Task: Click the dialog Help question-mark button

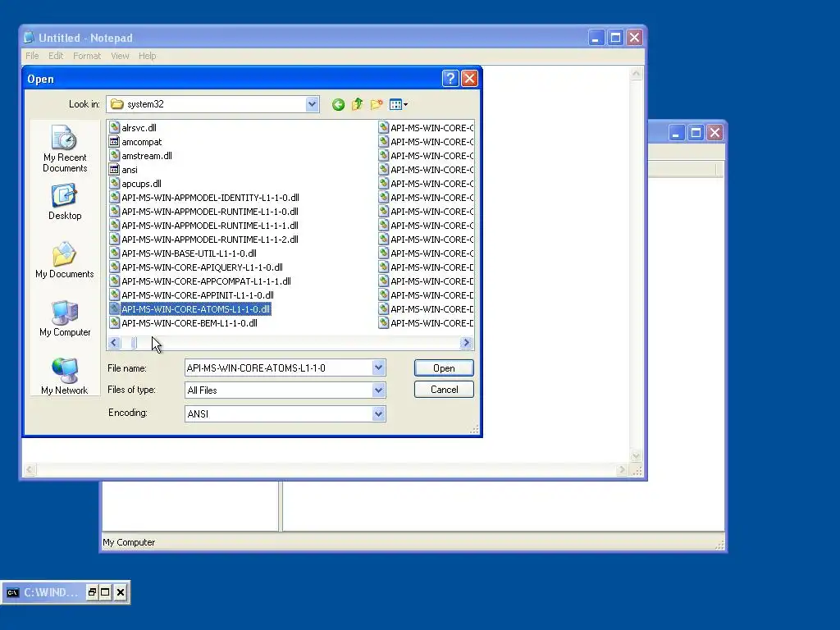Action: (450, 79)
